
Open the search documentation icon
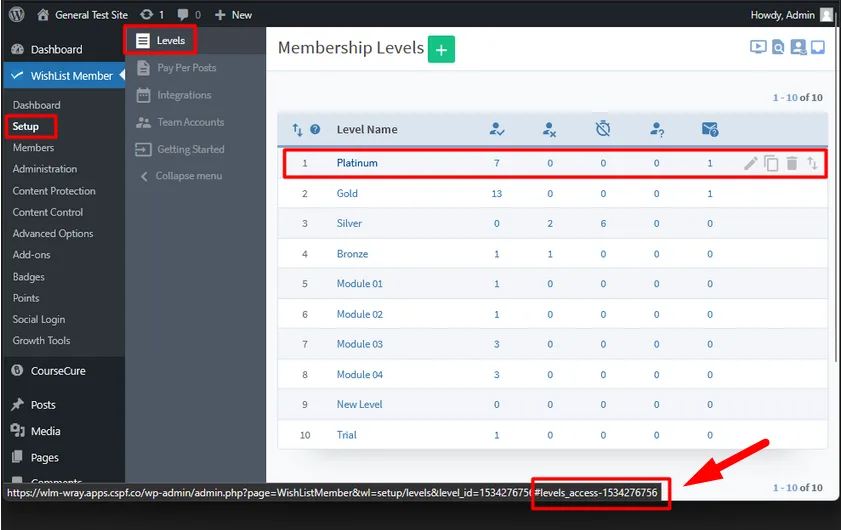[x=778, y=47]
